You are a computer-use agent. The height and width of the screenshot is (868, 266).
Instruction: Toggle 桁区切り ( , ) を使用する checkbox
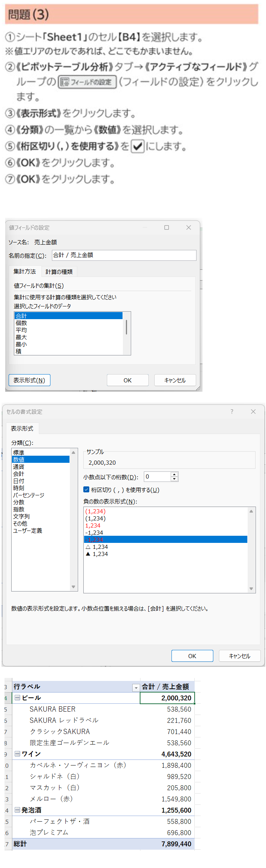coord(86,490)
